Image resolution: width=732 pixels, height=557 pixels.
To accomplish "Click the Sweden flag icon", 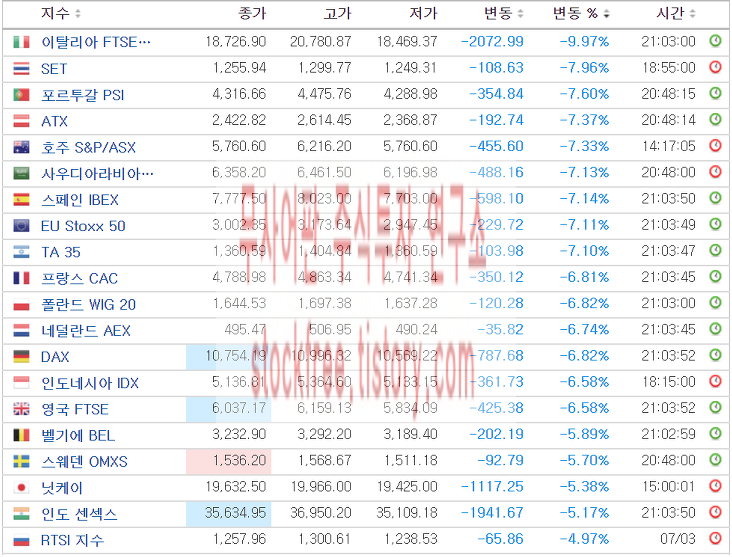I will pos(21,461).
